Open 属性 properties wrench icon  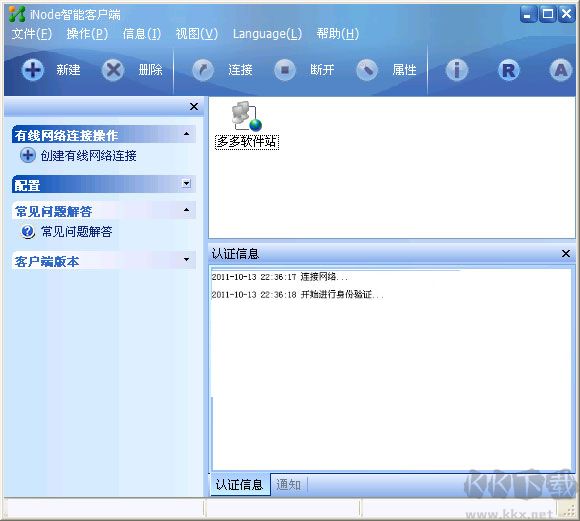coord(367,70)
